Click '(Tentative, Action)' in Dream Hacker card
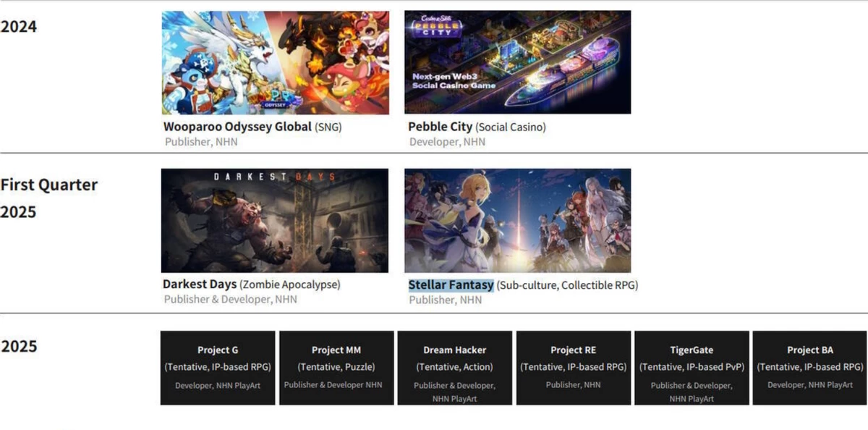 (455, 367)
